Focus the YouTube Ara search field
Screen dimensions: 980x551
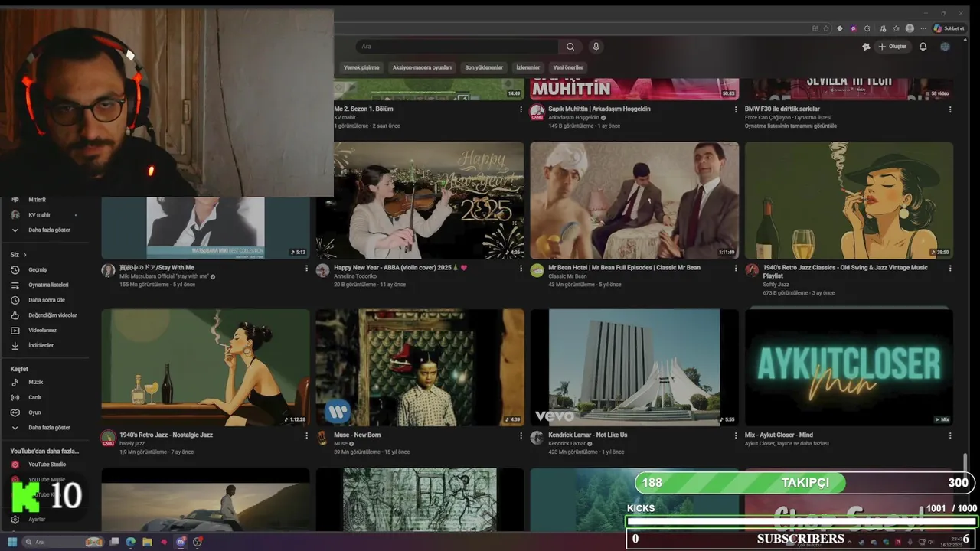(458, 47)
